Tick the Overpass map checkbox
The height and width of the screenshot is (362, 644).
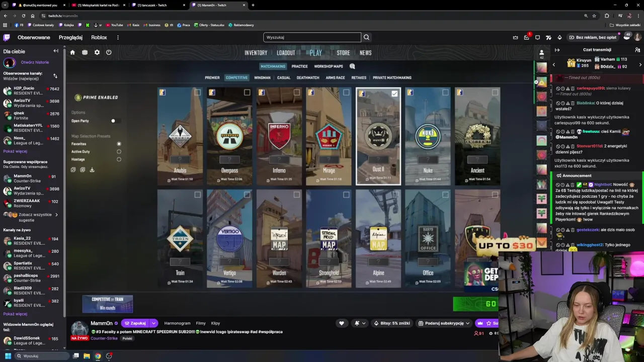pos(247,93)
